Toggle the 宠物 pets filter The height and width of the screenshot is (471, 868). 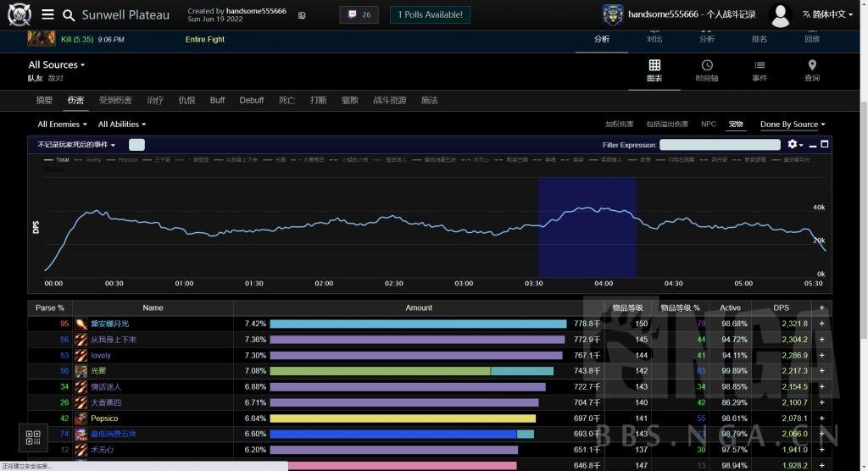(x=736, y=125)
